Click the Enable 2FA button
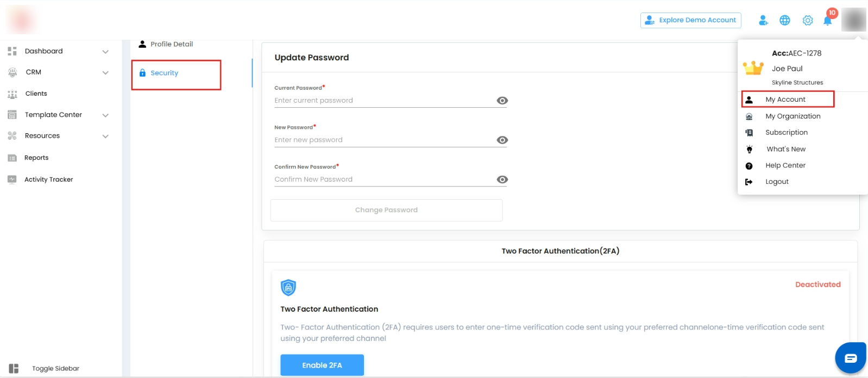The height and width of the screenshot is (378, 868). 322,365
